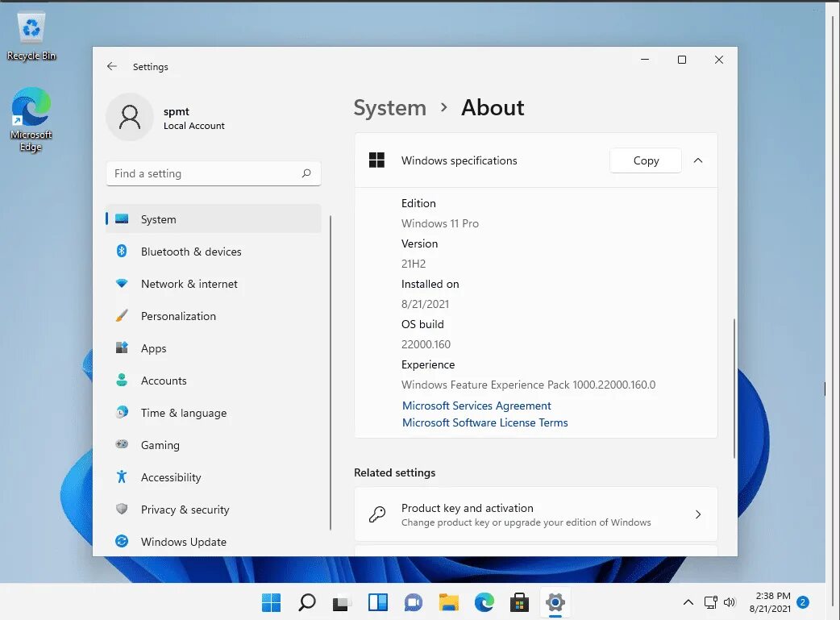The image size is (840, 620).
Task: Go to Network & internet settings
Action: point(214,284)
